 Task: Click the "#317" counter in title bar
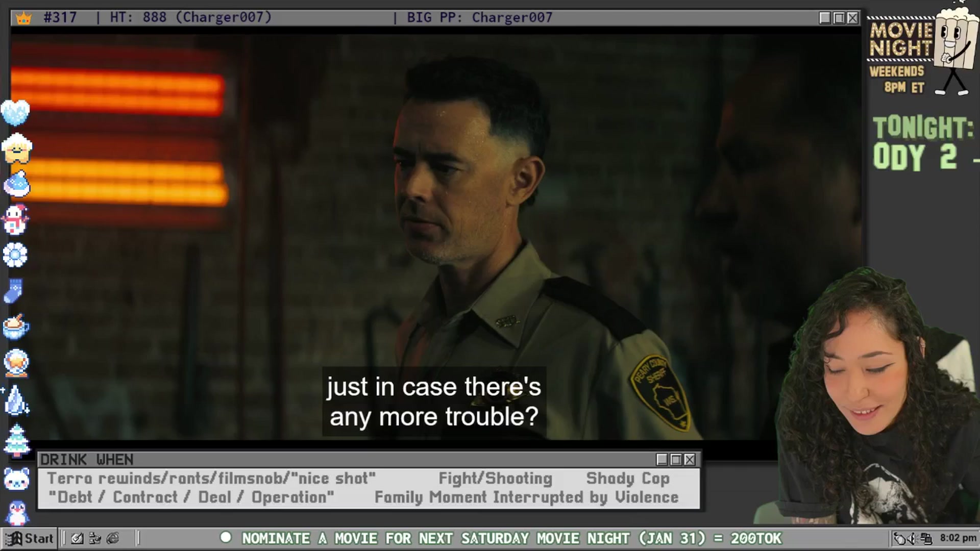[60, 17]
